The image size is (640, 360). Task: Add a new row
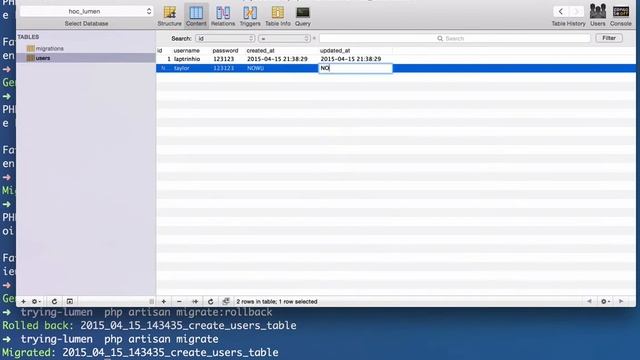tap(164, 302)
